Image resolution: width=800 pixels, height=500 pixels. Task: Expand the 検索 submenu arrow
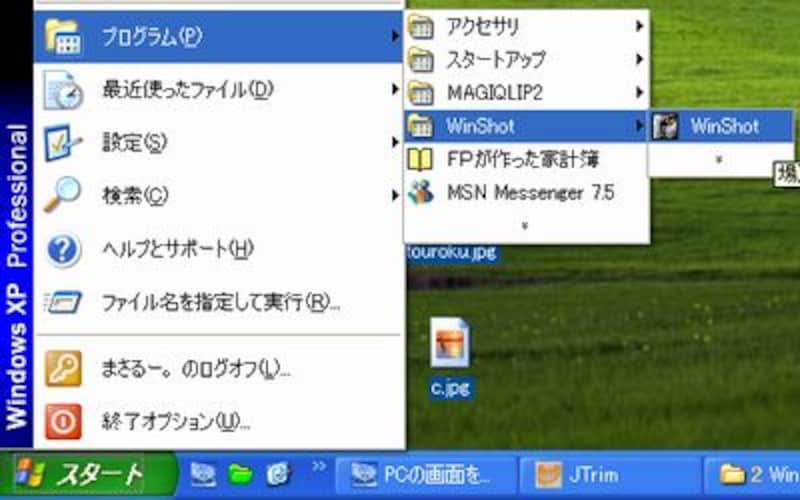click(395, 195)
